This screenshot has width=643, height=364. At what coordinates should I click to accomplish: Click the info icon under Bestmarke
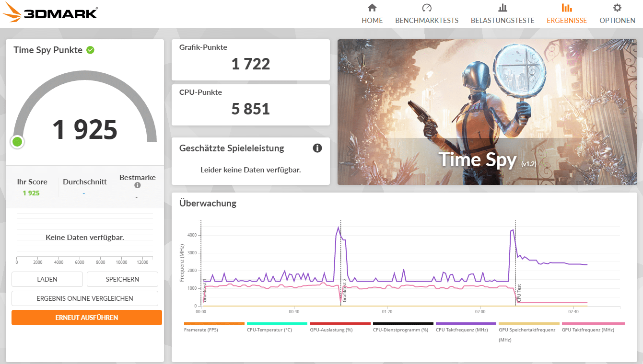coord(138,185)
